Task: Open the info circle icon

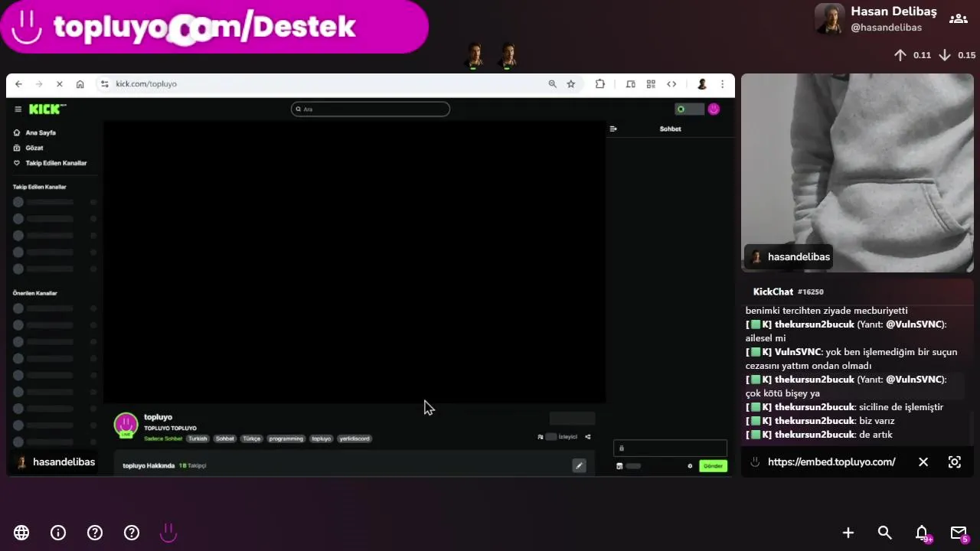Action: coord(58,533)
